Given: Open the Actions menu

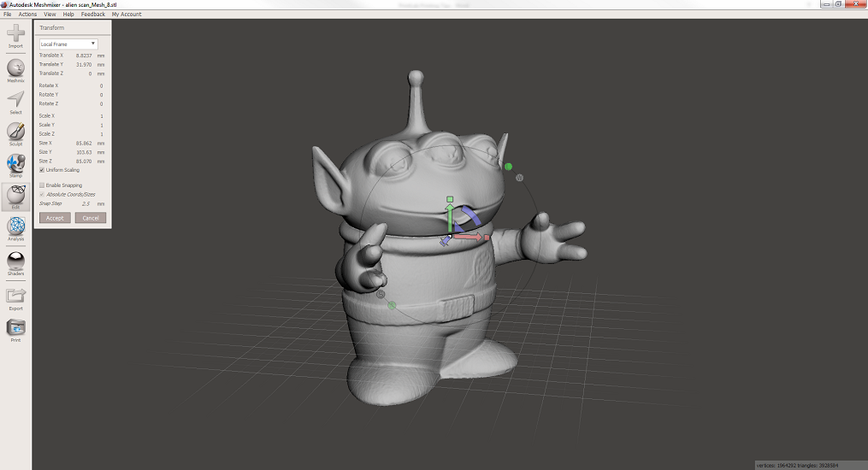Looking at the screenshot, I should tap(27, 15).
